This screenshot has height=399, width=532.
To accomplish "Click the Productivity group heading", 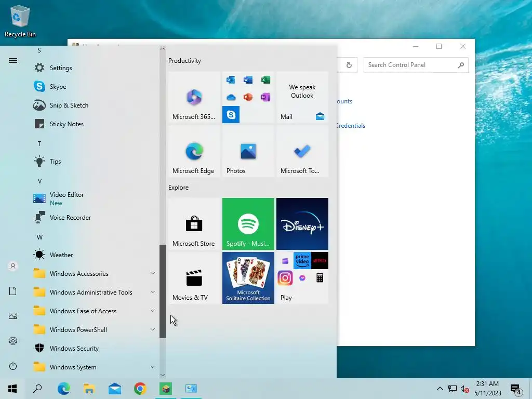I will 184,61.
